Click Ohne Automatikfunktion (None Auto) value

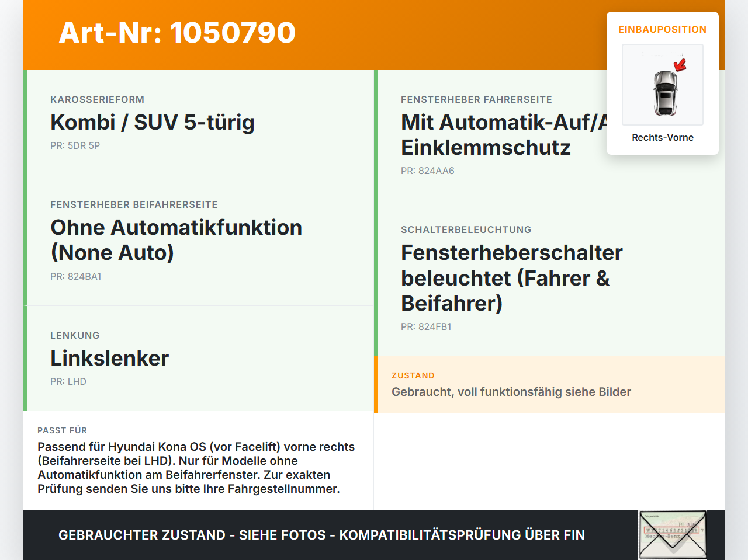[x=176, y=239]
